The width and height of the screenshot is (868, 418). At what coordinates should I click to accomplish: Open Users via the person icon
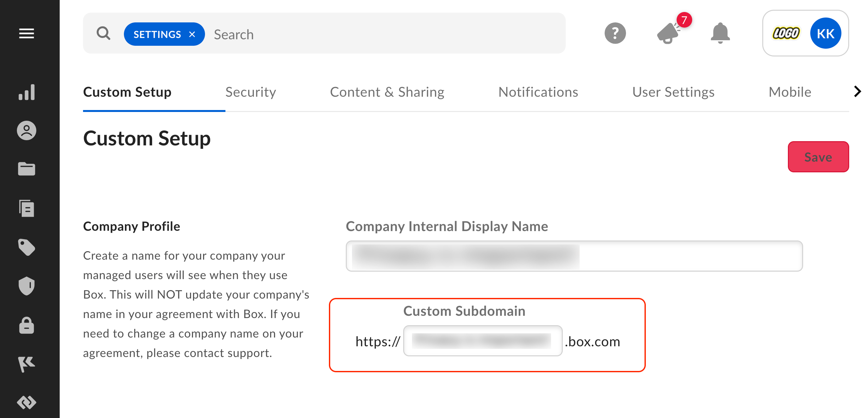pyautogui.click(x=26, y=131)
